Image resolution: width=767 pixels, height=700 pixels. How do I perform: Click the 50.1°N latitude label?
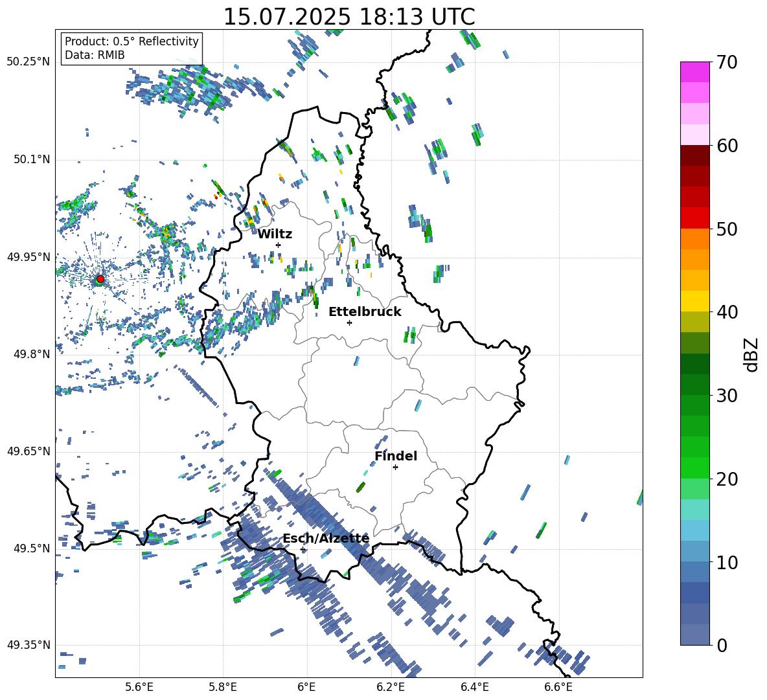click(31, 160)
